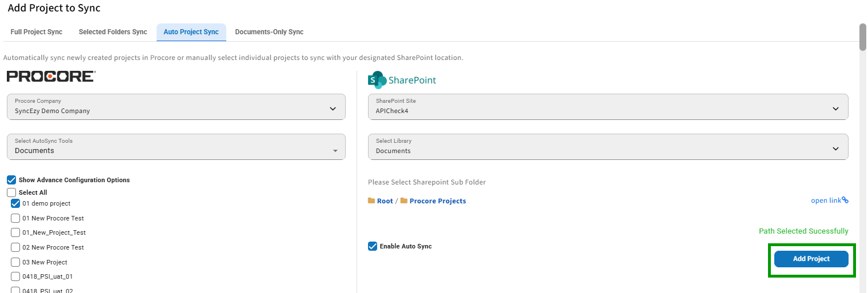Check the Select All checkbox

[x=11, y=192]
